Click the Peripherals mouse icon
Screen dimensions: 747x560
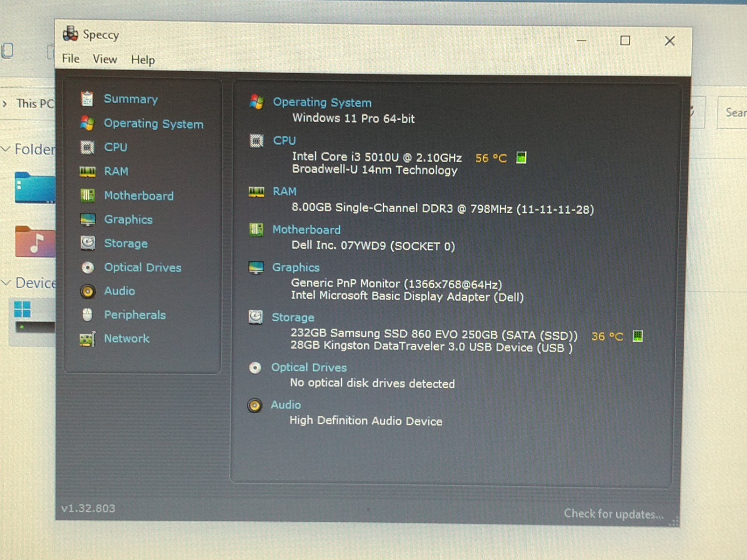(87, 315)
